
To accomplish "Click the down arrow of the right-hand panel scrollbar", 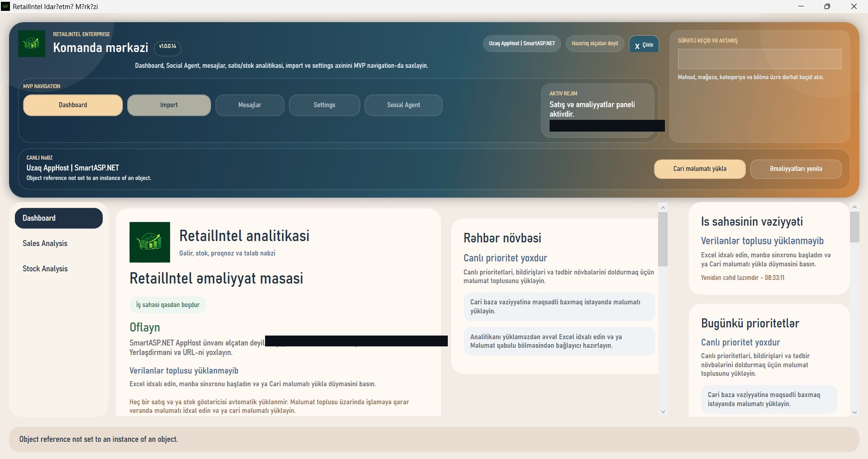I will coord(854,412).
